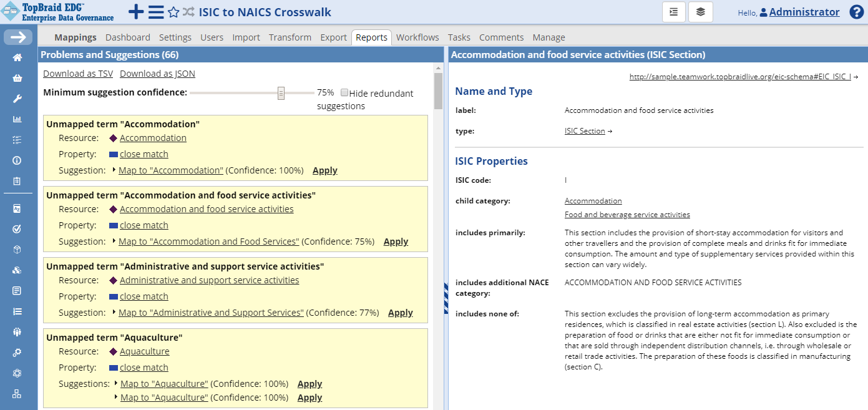Image resolution: width=868 pixels, height=410 pixels.
Task: Expand second Map to "Aquaculture" suggestion triangle
Action: [117, 397]
